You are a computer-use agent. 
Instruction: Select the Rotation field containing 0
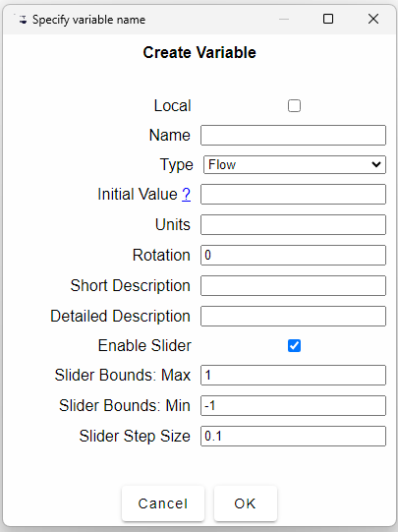293,255
